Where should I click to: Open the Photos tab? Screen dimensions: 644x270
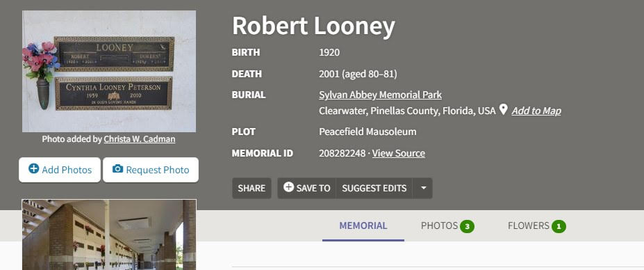click(447, 225)
